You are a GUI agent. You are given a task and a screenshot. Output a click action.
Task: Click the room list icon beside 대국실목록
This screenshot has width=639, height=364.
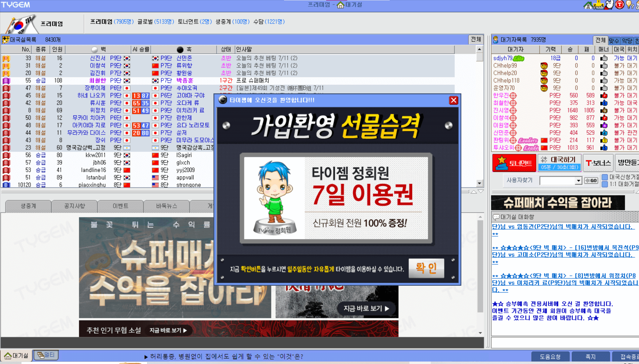pos(6,40)
